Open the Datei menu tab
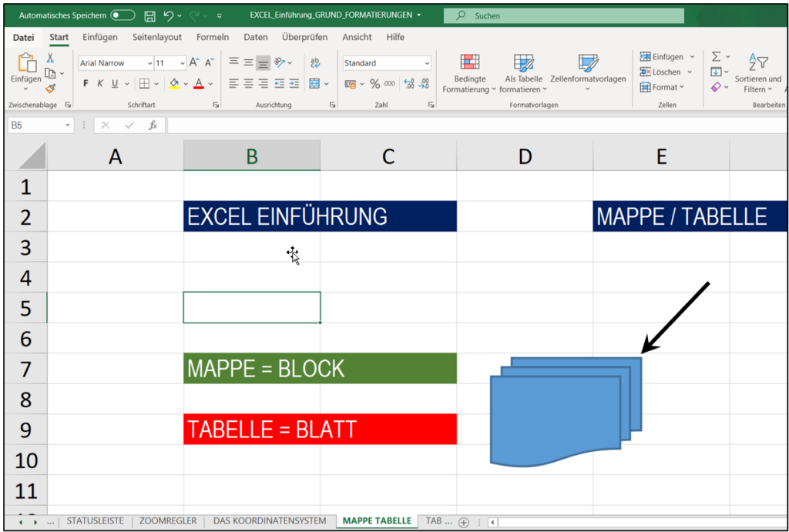 tap(24, 37)
